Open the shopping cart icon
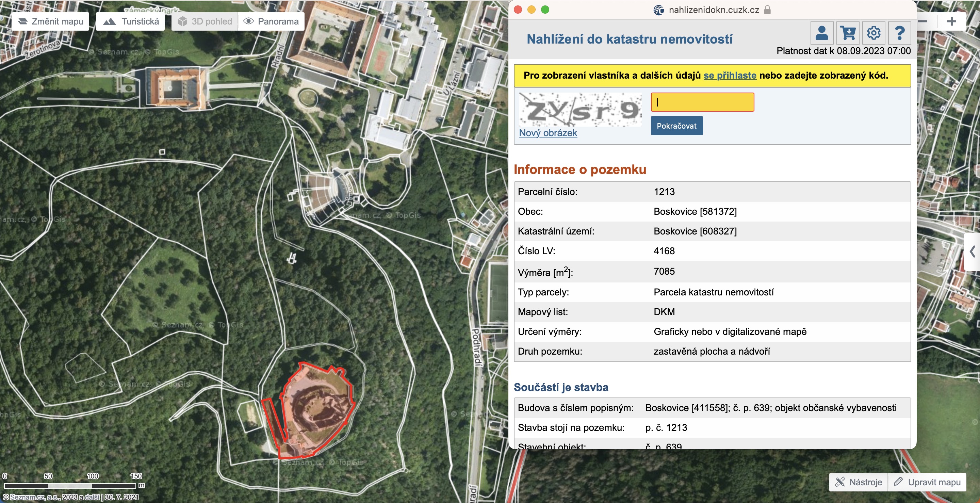This screenshot has height=503, width=980. (x=848, y=33)
